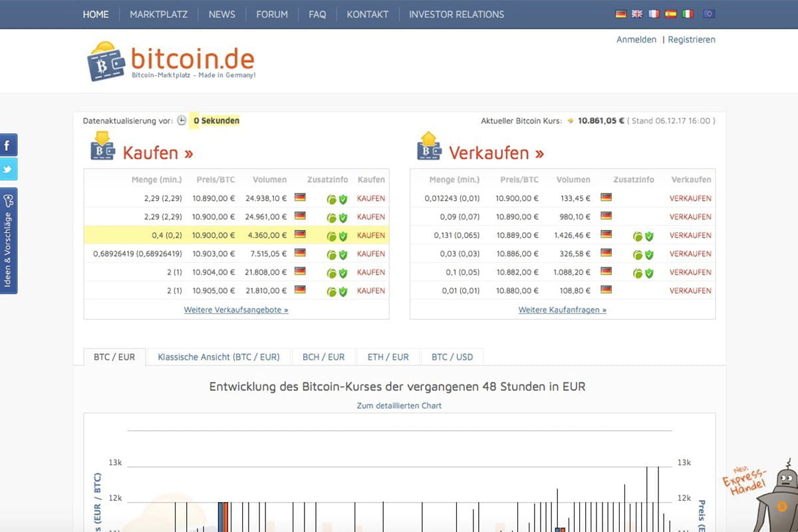Click the Verkaufen » heading
The image size is (798, 532).
[496, 153]
